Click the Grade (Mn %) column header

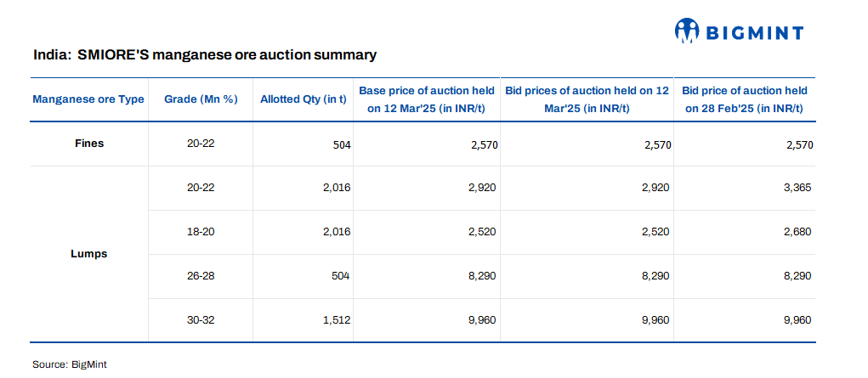click(x=201, y=99)
